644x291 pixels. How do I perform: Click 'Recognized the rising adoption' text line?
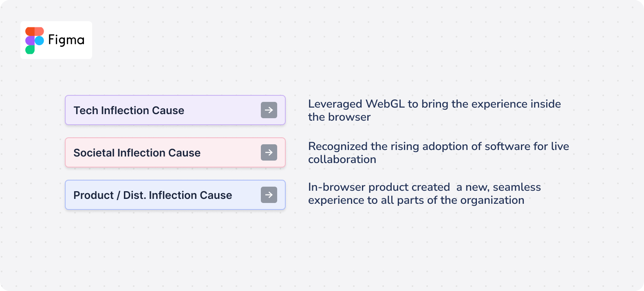pyautogui.click(x=439, y=146)
